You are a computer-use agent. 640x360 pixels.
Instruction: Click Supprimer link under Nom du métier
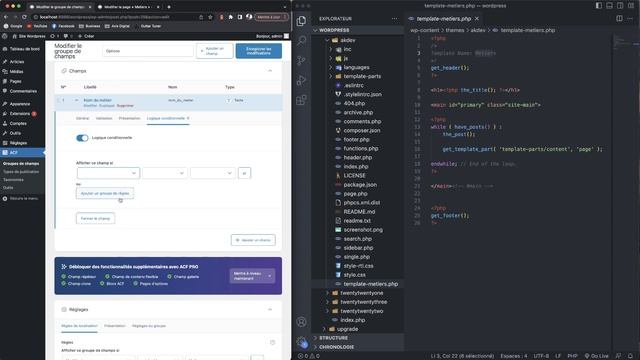(125, 106)
